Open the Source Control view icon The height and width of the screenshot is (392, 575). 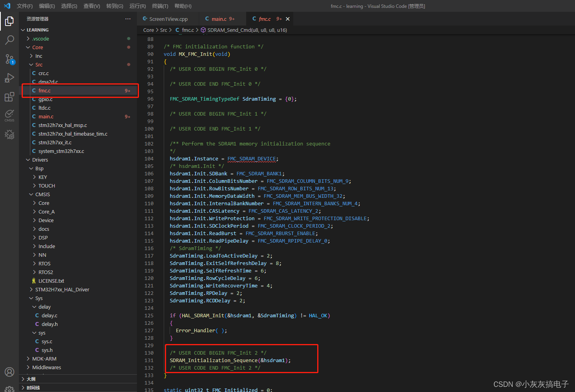(x=9, y=59)
